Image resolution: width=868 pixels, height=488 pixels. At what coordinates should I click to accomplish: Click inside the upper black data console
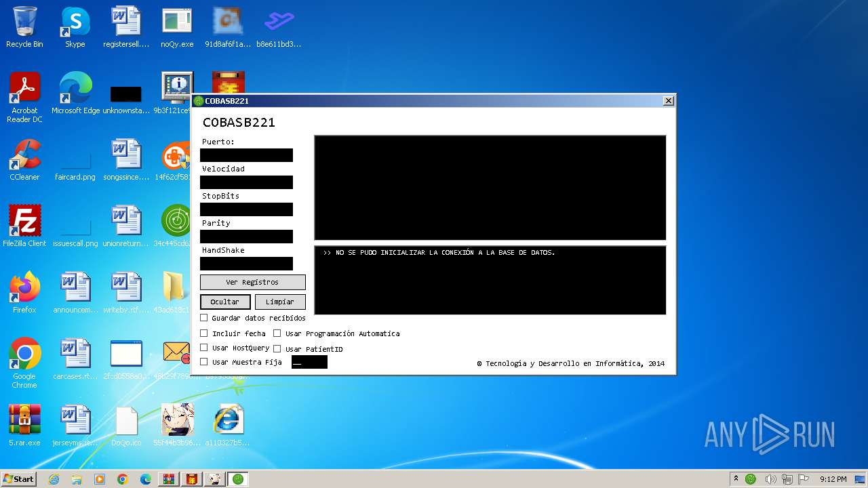490,188
